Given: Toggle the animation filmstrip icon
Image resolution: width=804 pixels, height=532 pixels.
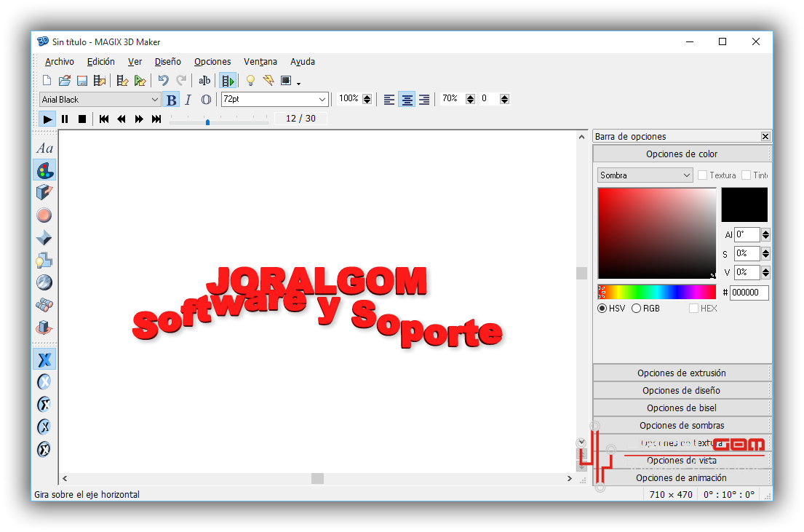Looking at the screenshot, I should click(x=228, y=81).
